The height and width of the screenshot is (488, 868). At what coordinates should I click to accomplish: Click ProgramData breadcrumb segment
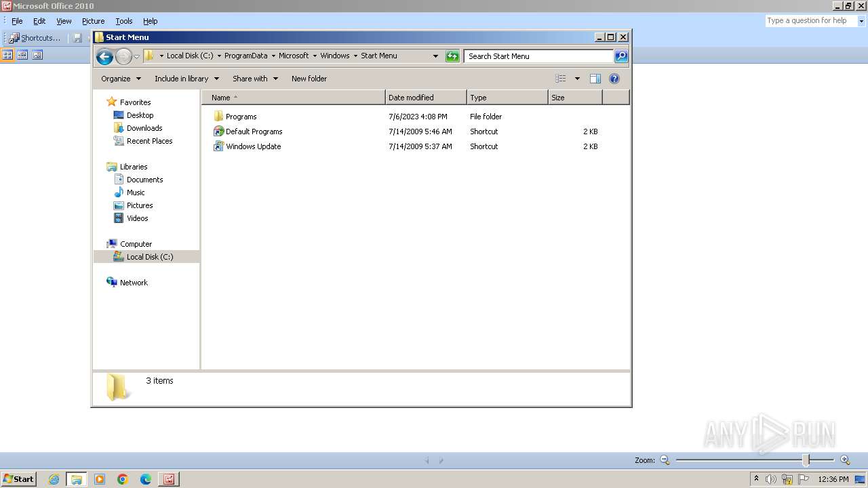(245, 56)
